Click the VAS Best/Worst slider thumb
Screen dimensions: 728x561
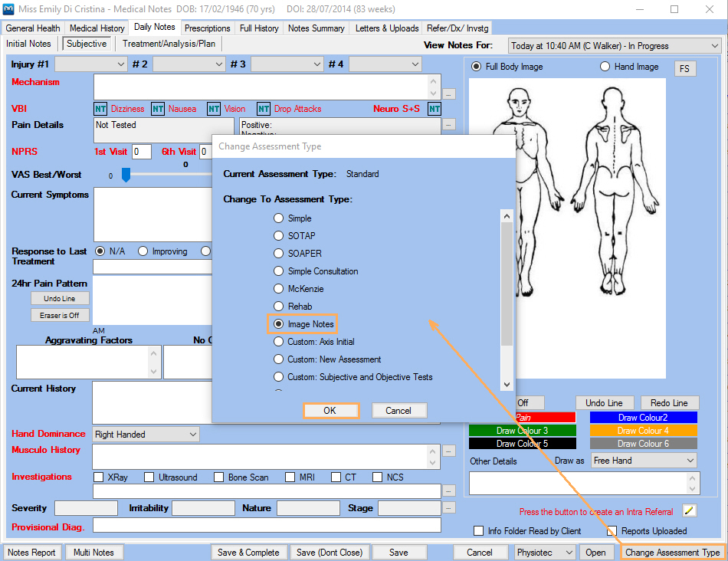pyautogui.click(x=126, y=175)
